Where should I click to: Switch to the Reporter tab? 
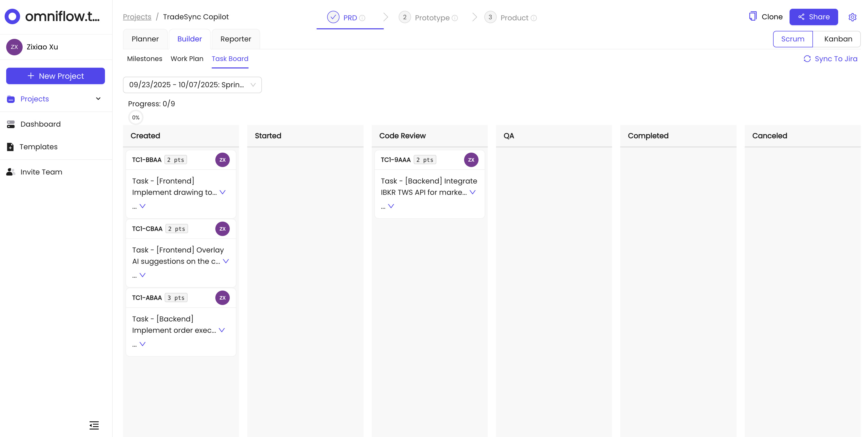click(236, 39)
